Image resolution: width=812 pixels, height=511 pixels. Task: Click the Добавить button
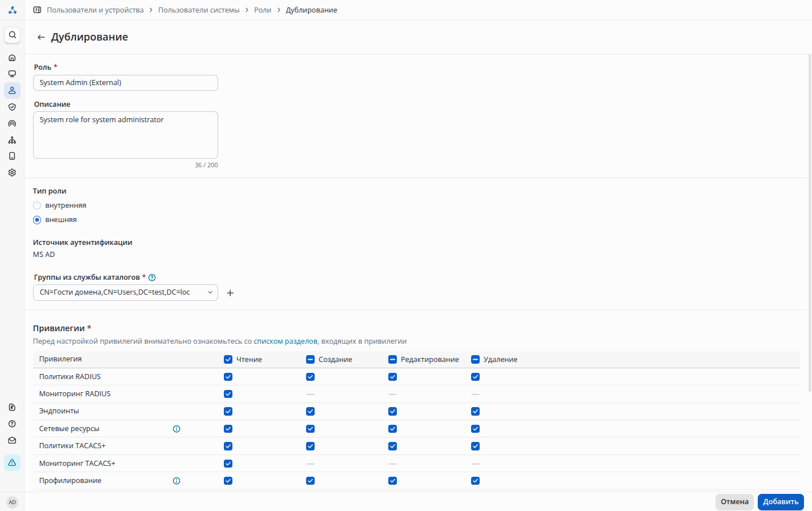[x=780, y=502]
